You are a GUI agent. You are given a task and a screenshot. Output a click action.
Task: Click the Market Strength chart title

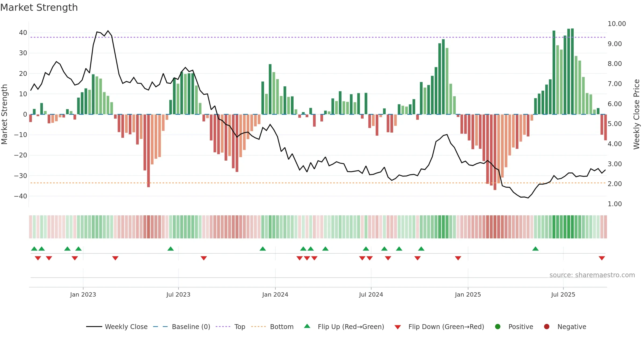[39, 8]
